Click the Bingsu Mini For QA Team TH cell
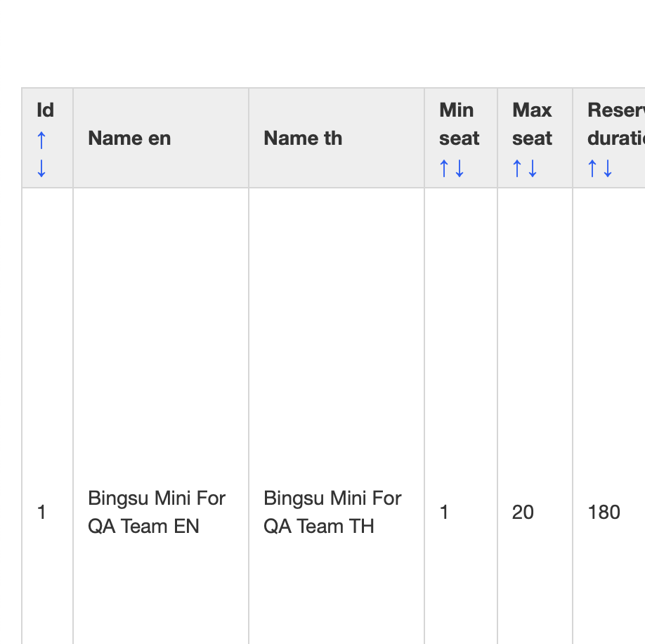This screenshot has height=644, width=645. pyautogui.click(x=332, y=513)
